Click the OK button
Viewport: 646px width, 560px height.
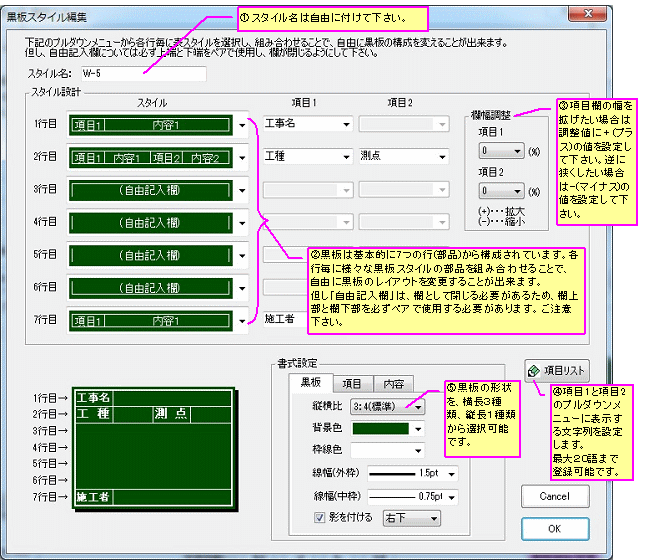tap(555, 529)
